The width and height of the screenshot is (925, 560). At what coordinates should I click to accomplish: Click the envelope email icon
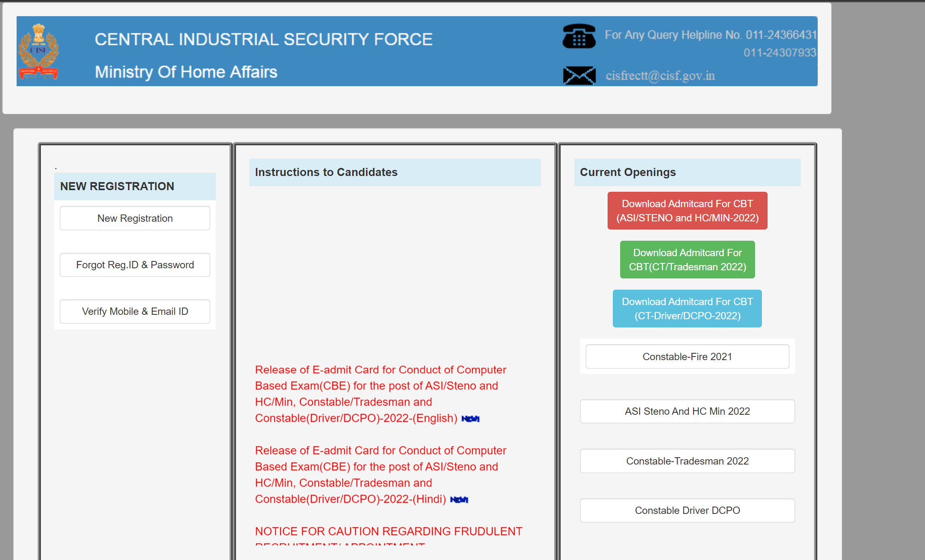pyautogui.click(x=579, y=76)
